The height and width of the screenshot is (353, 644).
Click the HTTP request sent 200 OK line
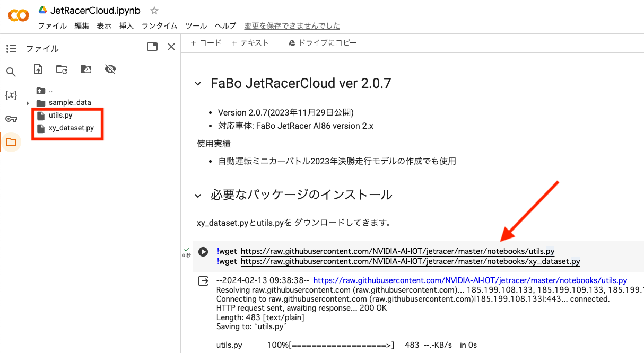[302, 308]
